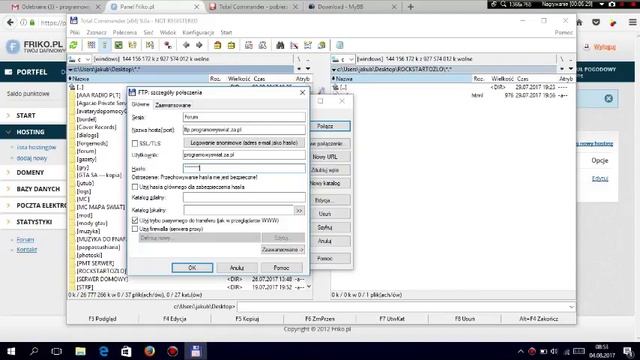Click the Wyloguj link on Friko page

[x=605, y=47]
